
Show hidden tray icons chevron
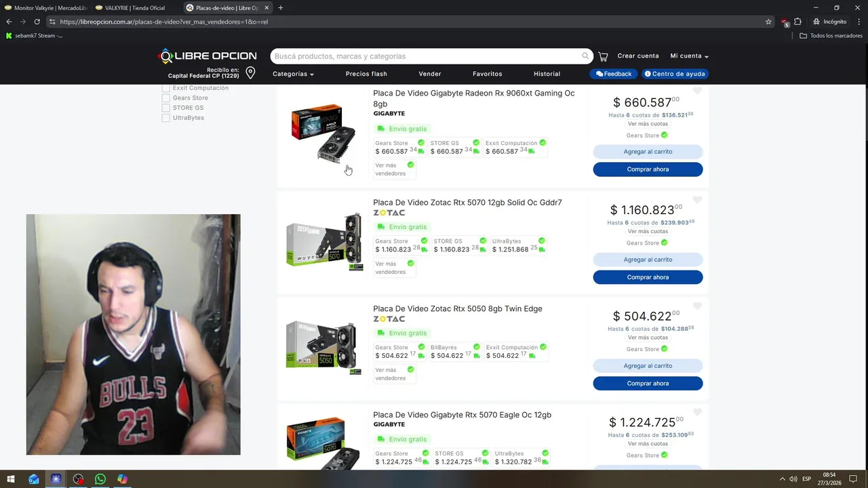pyautogui.click(x=782, y=479)
